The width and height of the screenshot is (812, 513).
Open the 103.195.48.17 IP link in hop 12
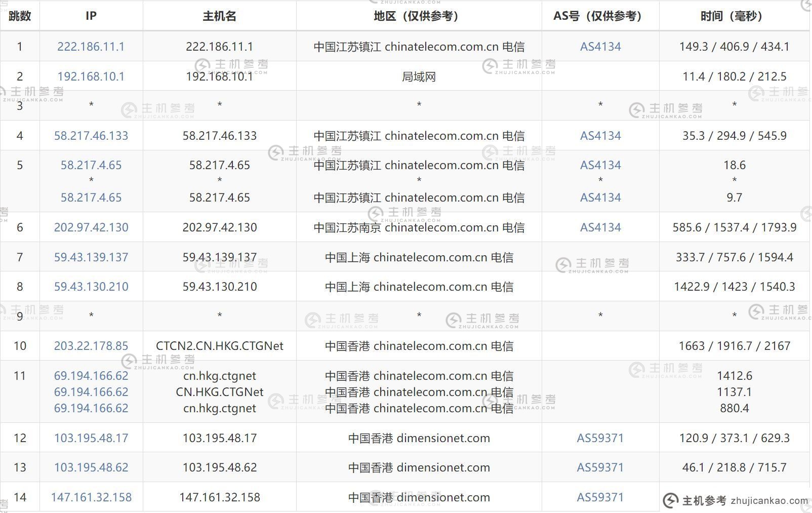91,438
